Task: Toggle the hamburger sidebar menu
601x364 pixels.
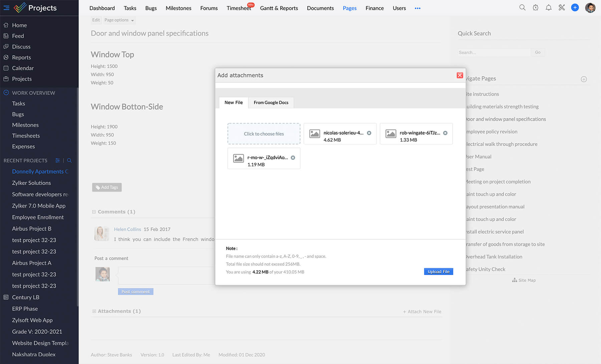Action: click(x=6, y=8)
